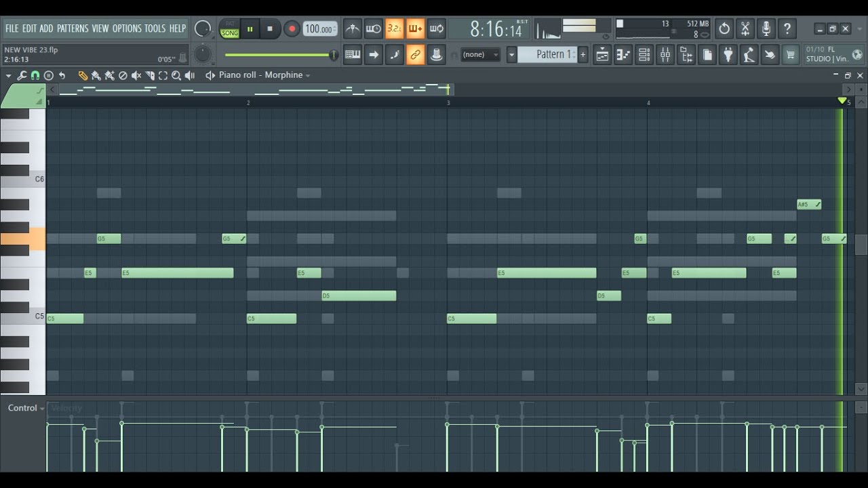Open the FILE menu
Screen dimensions: 868x488
tap(12, 28)
